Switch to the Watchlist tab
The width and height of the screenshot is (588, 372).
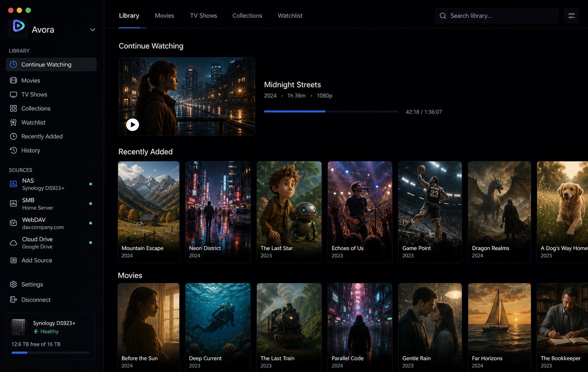coord(290,16)
